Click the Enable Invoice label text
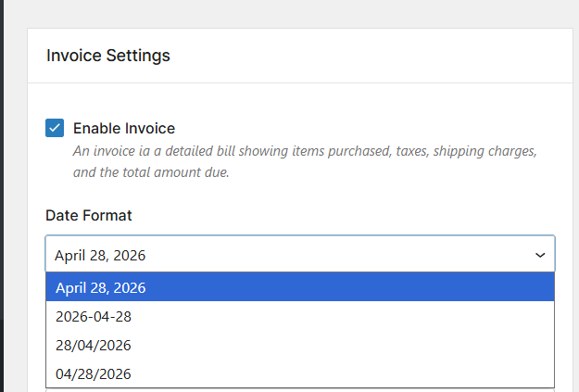 [124, 128]
